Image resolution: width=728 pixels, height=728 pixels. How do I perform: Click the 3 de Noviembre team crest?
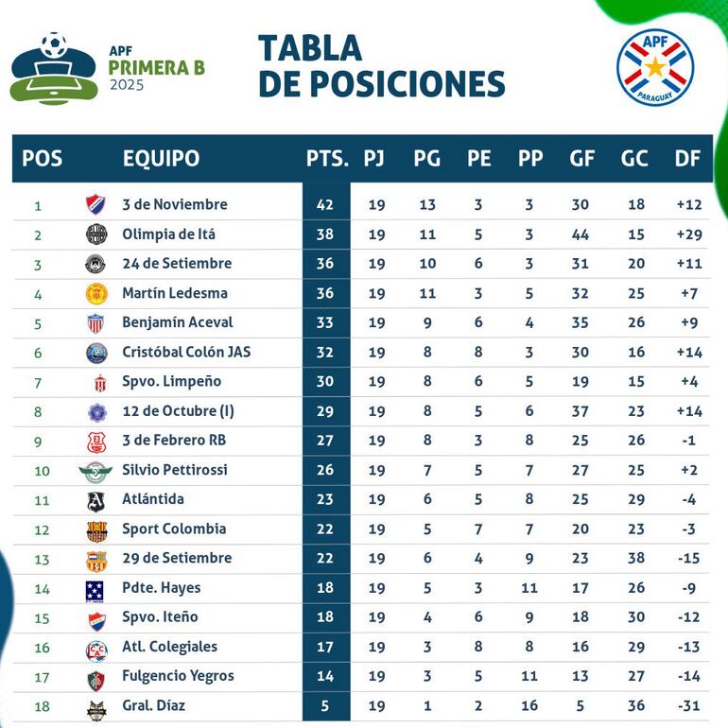point(96,204)
